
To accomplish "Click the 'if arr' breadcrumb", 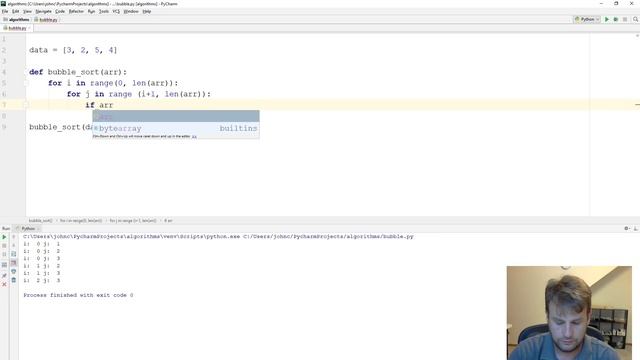I will pos(168,220).
